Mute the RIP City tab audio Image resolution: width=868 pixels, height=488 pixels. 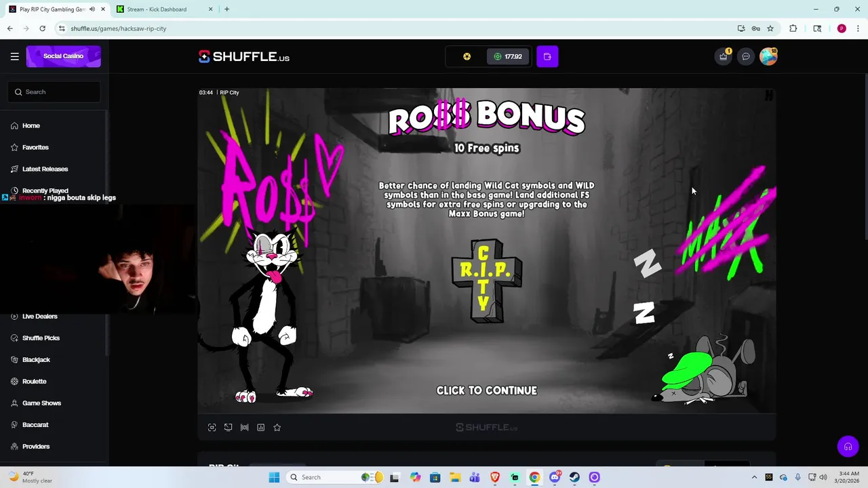point(92,9)
